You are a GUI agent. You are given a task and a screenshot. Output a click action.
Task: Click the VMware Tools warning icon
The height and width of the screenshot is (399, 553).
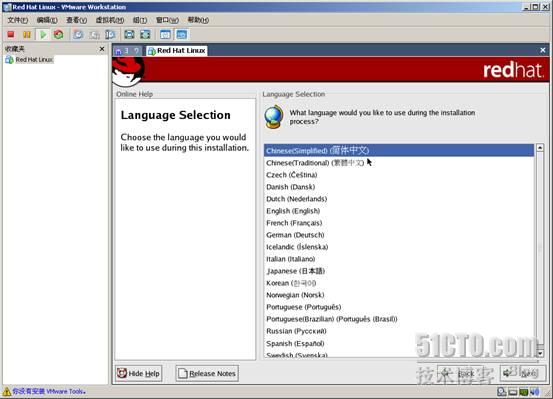(x=6, y=391)
